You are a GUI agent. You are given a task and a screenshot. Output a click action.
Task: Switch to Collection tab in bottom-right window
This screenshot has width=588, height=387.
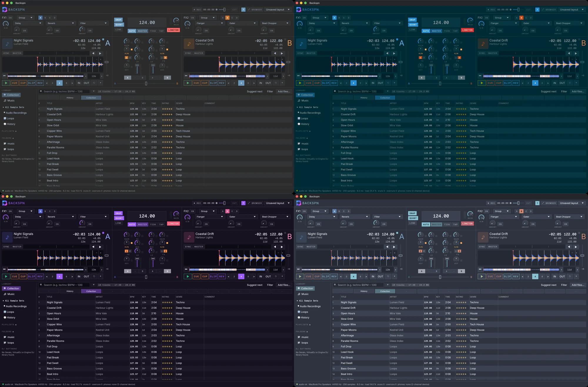click(385, 291)
